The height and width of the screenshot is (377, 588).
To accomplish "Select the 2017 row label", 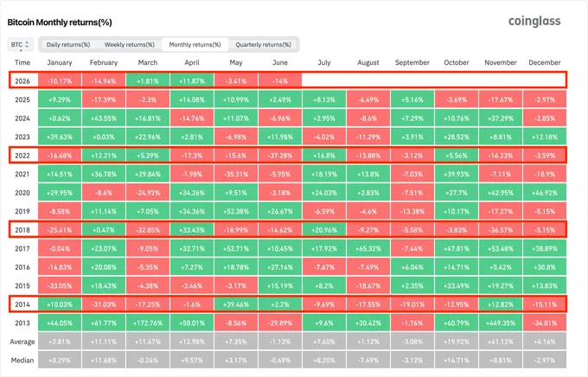I will 22,248.
